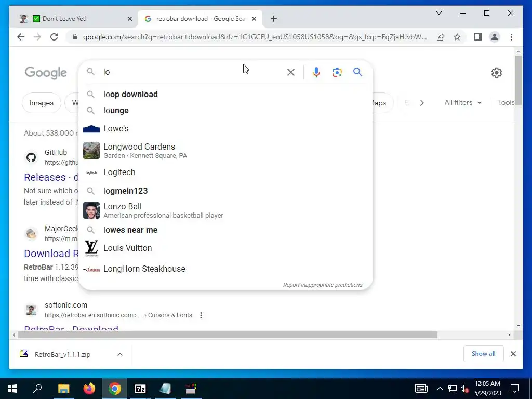Click Louis Vuitton logo thumbnail
The height and width of the screenshot is (399, 532).
pos(91,248)
